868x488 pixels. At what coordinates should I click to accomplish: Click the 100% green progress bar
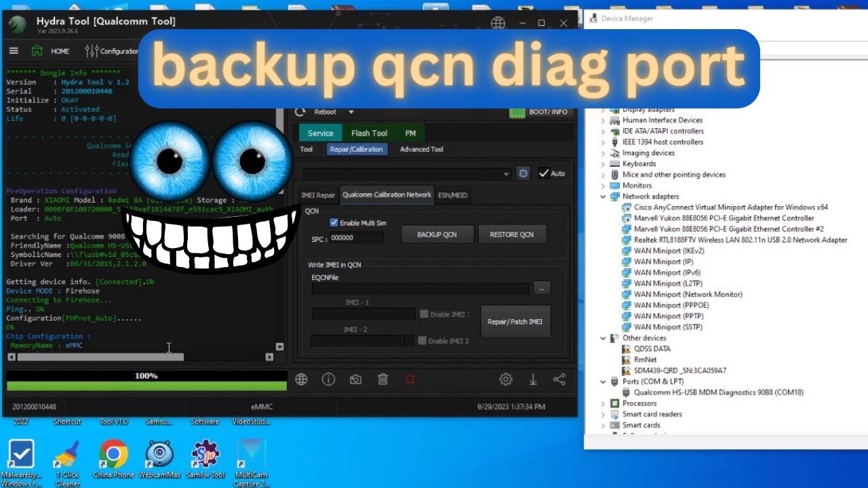coord(146,386)
